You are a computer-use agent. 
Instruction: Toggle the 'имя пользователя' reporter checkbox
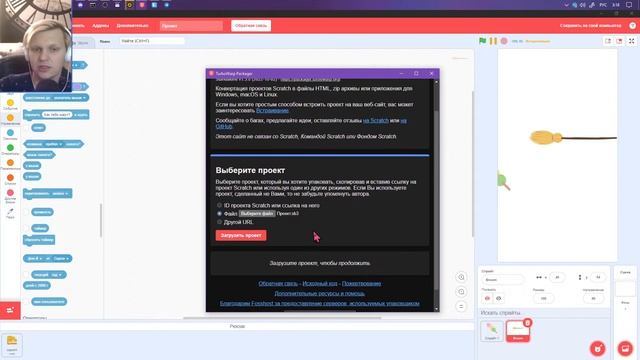pyautogui.click(x=27, y=302)
